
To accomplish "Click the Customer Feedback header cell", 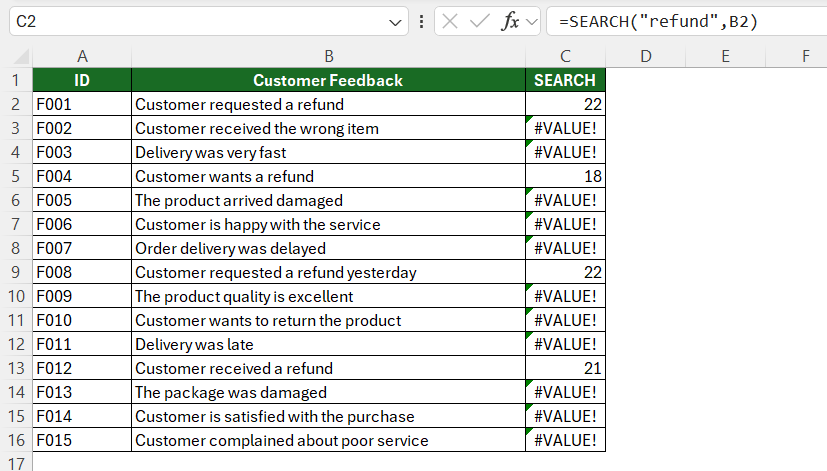I will [x=329, y=80].
